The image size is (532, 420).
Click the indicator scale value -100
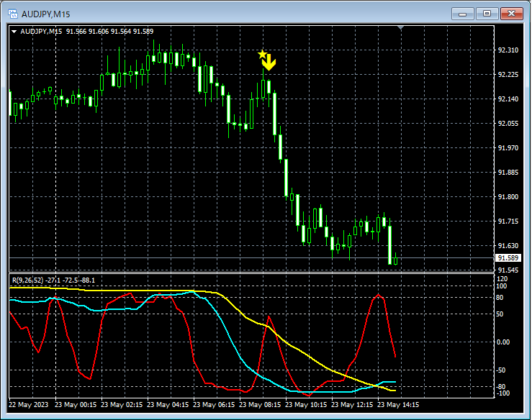(502, 393)
